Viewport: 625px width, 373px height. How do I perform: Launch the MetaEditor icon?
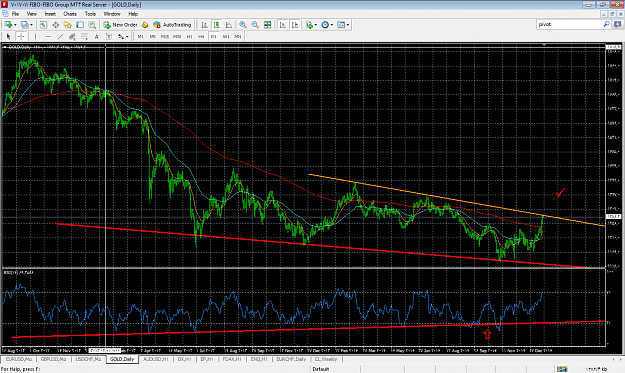point(145,25)
